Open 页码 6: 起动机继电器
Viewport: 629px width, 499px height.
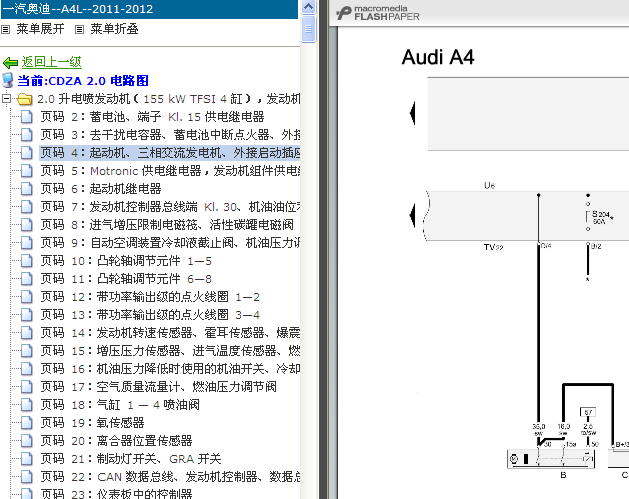tap(101, 189)
